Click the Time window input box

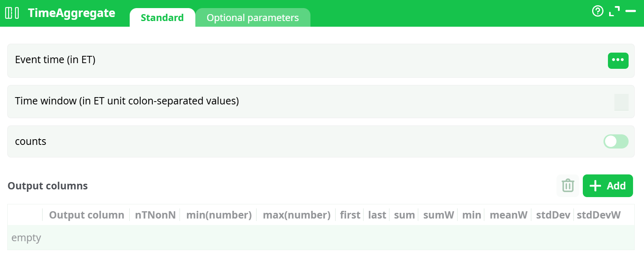pyautogui.click(x=621, y=102)
